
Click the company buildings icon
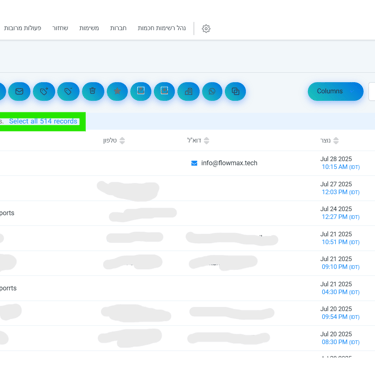click(x=189, y=91)
